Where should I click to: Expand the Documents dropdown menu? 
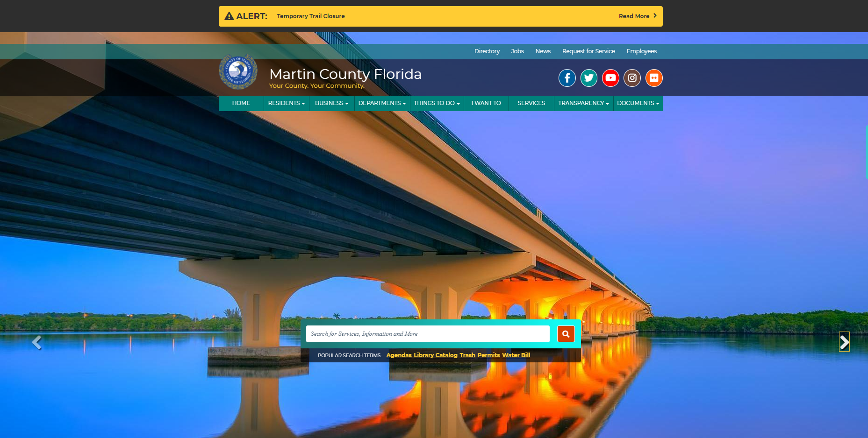coord(638,103)
